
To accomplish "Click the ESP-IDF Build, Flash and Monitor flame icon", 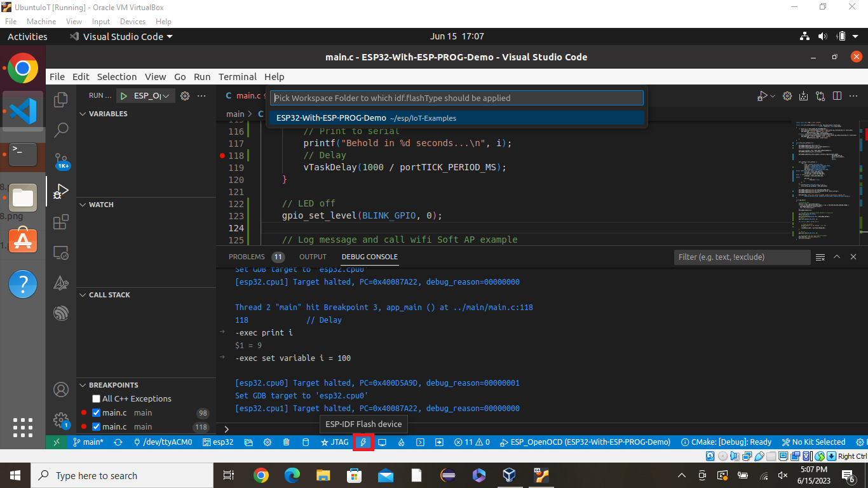I will coord(401,442).
